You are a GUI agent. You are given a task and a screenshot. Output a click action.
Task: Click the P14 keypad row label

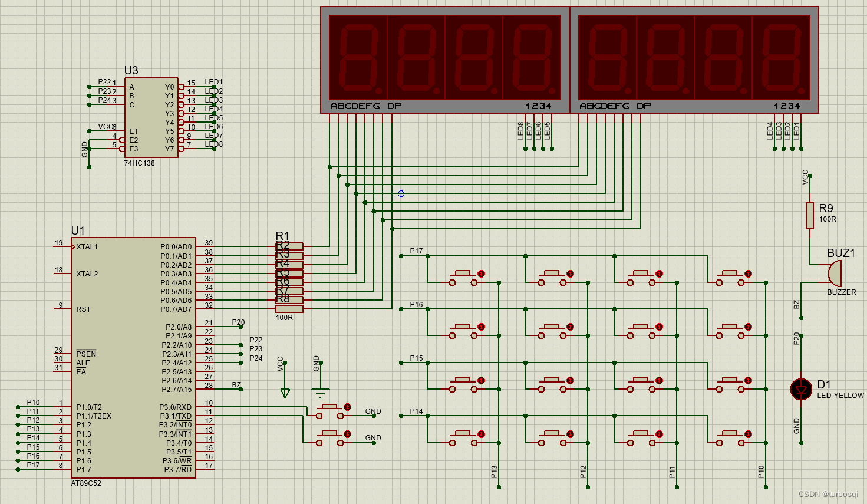417,411
